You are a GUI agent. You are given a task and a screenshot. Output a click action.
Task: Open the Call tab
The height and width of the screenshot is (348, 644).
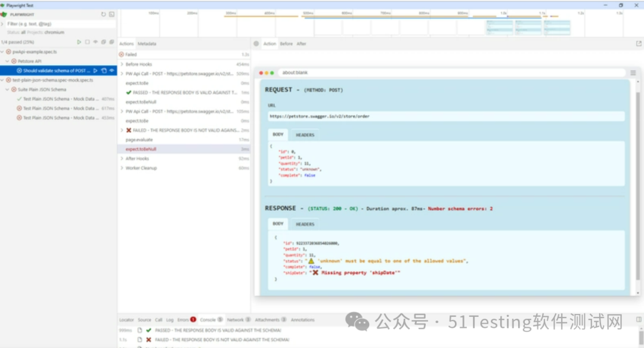point(159,319)
